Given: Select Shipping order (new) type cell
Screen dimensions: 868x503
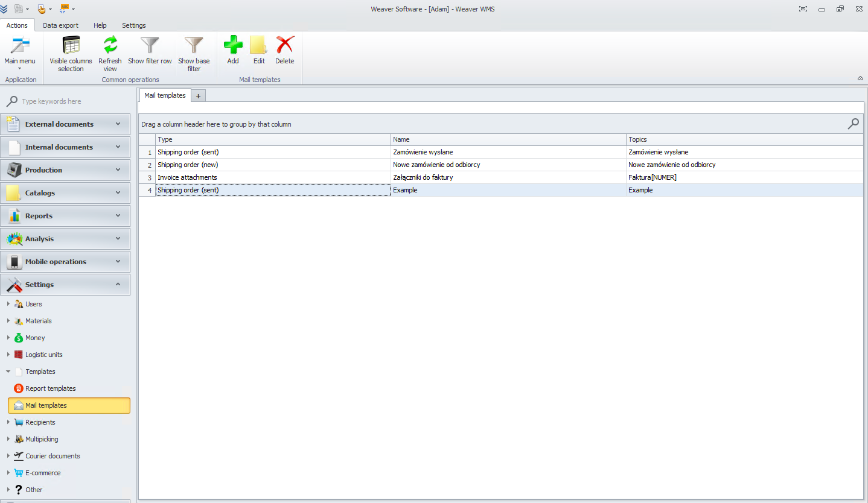Looking at the screenshot, I should (273, 165).
